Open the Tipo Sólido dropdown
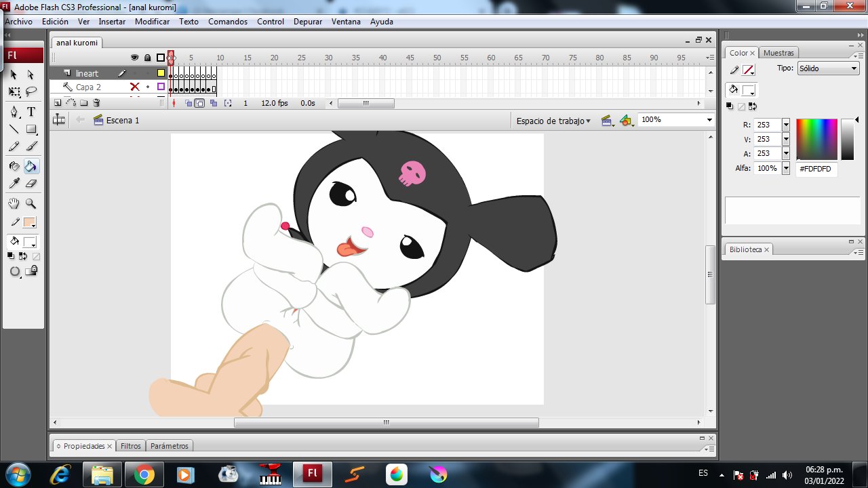 (x=828, y=68)
